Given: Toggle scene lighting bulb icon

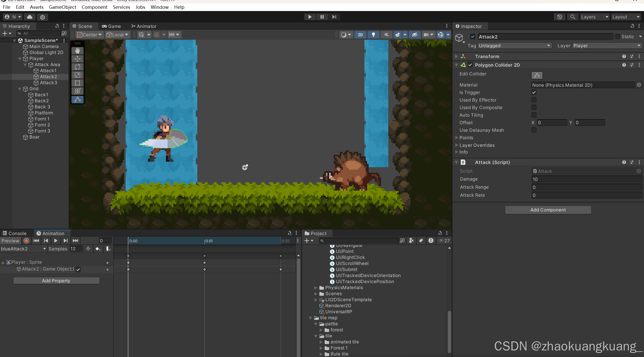Looking at the screenshot, I should [373, 35].
